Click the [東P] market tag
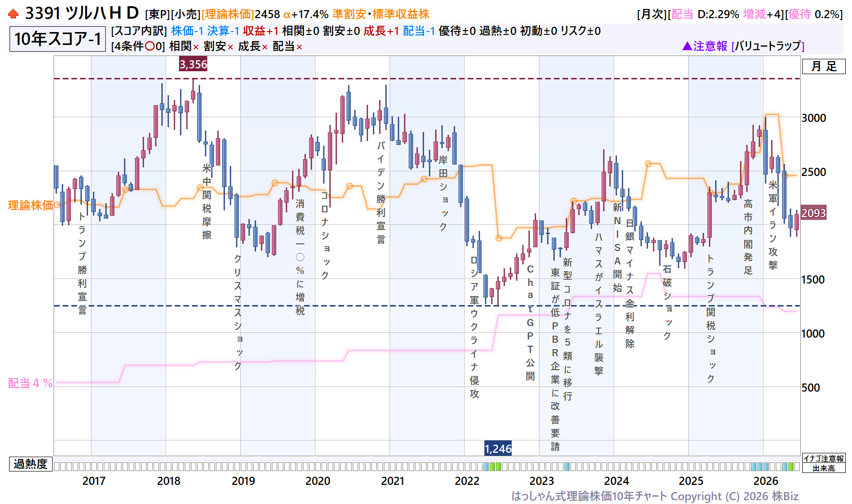The width and height of the screenshot is (852, 504). point(158,14)
